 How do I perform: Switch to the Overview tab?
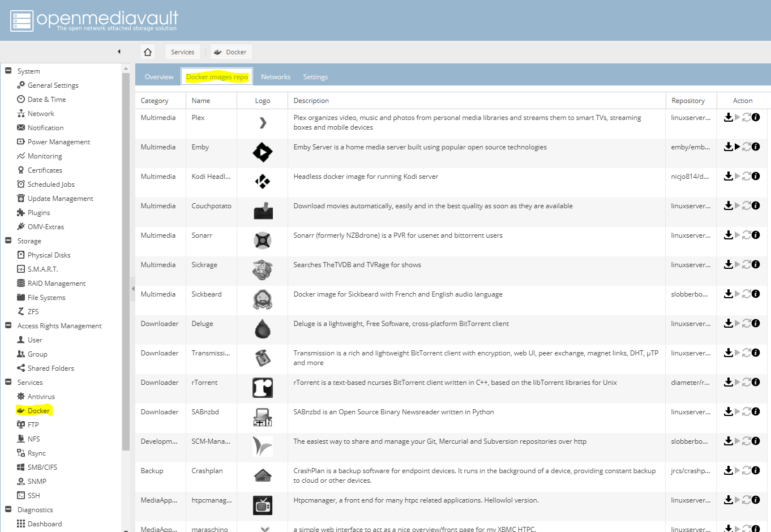[x=159, y=77]
